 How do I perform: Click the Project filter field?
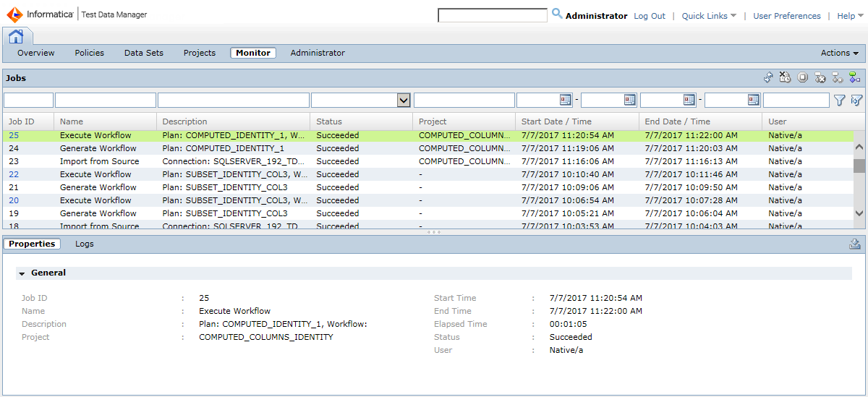(x=464, y=101)
